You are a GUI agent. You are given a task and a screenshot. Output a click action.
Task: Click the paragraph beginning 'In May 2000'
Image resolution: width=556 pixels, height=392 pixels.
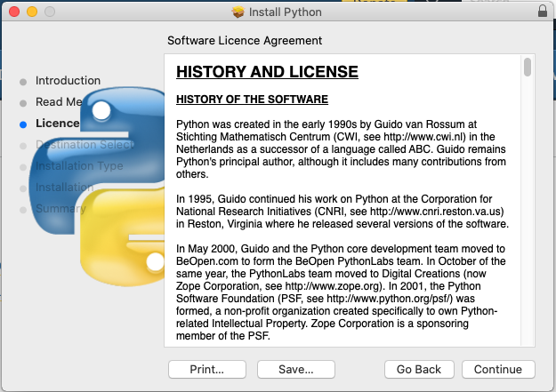pos(341,292)
